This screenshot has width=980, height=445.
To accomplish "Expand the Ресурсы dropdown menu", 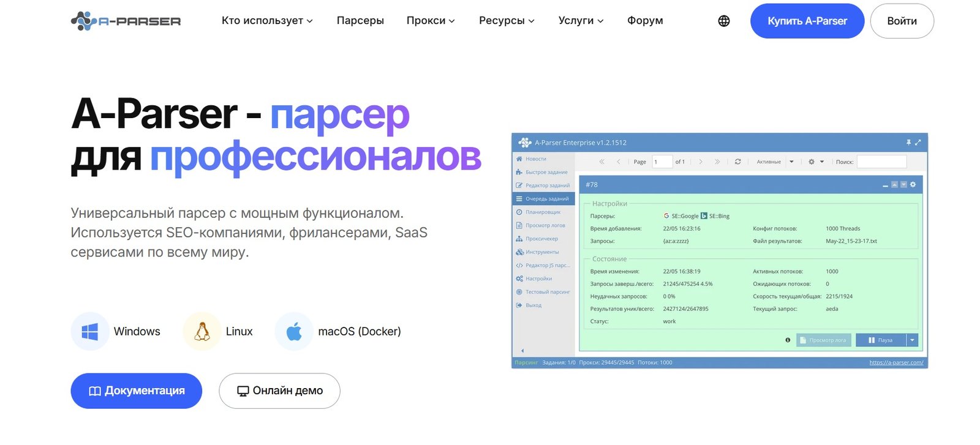I will pyautogui.click(x=507, y=21).
